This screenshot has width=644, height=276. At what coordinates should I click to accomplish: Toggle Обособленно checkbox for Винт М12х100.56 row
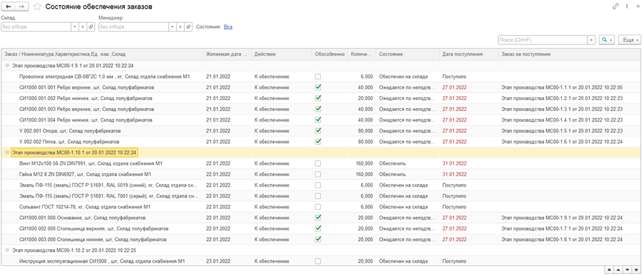(x=318, y=163)
